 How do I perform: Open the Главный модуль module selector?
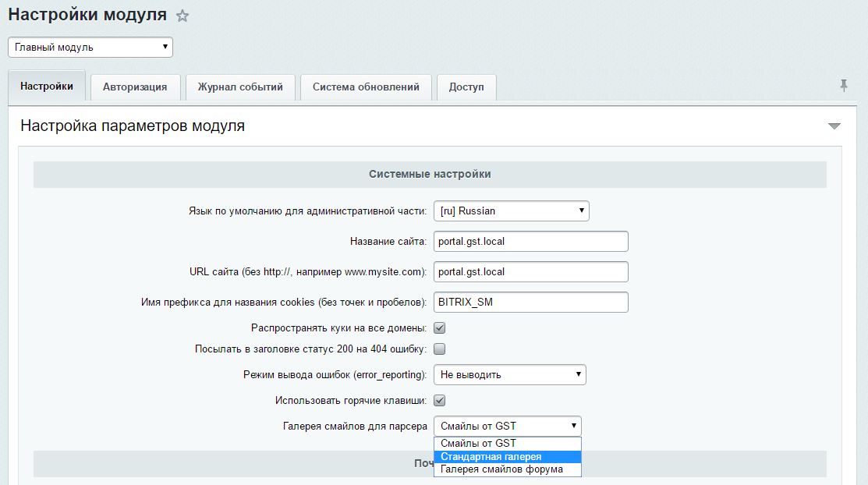[x=90, y=48]
